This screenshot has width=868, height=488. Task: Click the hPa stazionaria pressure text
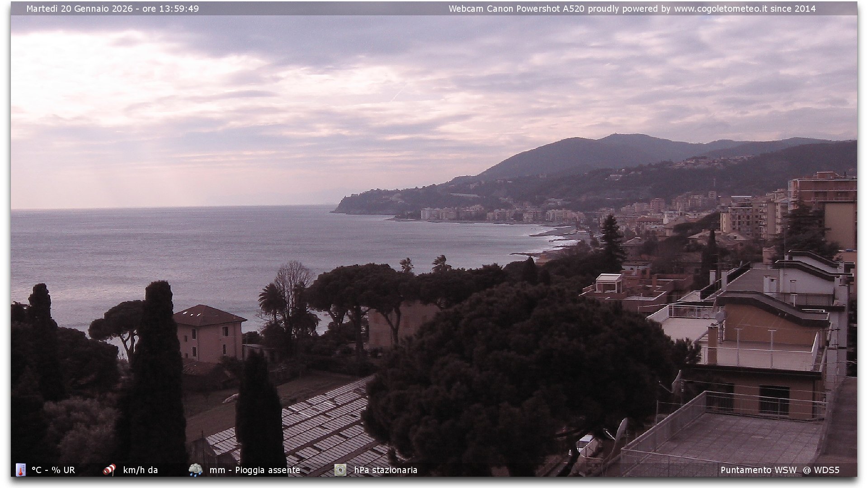pyautogui.click(x=385, y=470)
